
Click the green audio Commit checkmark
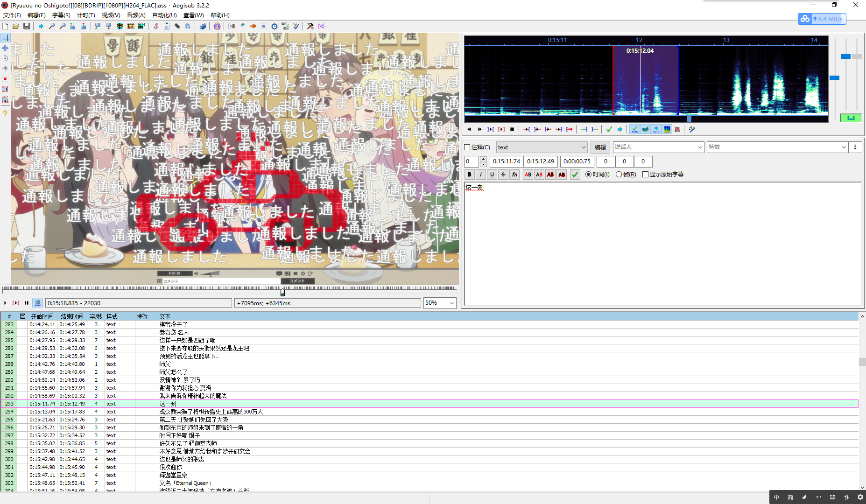609,129
